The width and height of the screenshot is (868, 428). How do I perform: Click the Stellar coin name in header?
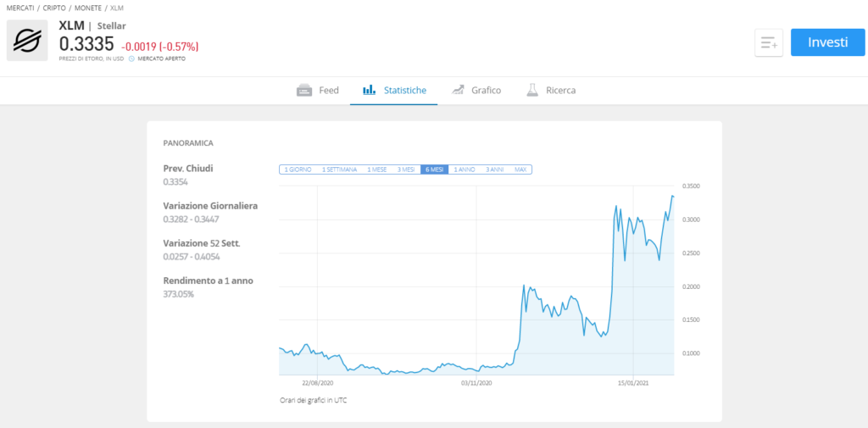click(112, 25)
